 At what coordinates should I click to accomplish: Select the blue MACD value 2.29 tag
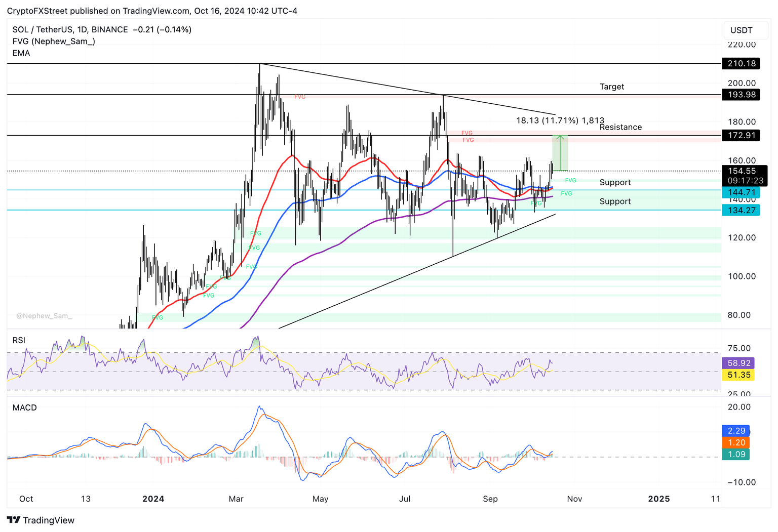click(x=736, y=431)
